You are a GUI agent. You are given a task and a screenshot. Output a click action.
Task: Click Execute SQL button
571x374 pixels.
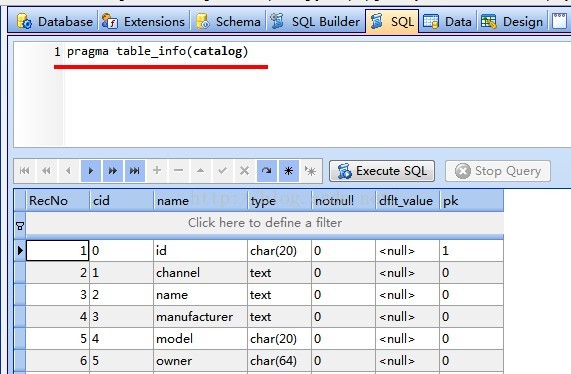382,171
